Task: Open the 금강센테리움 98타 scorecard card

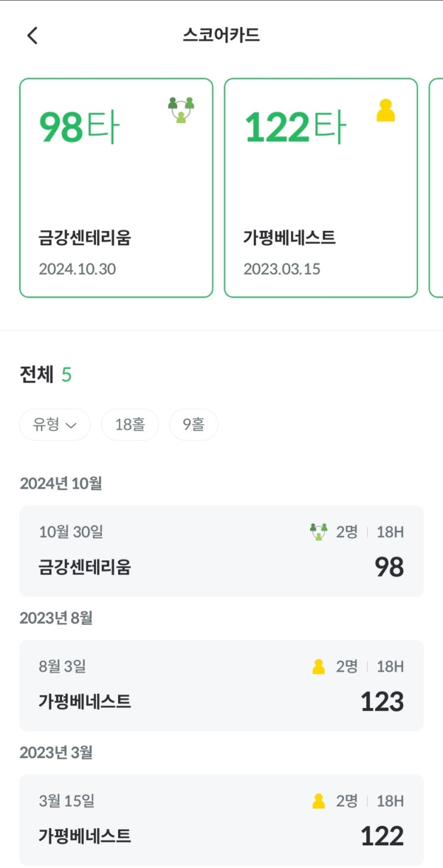Action: (x=116, y=187)
